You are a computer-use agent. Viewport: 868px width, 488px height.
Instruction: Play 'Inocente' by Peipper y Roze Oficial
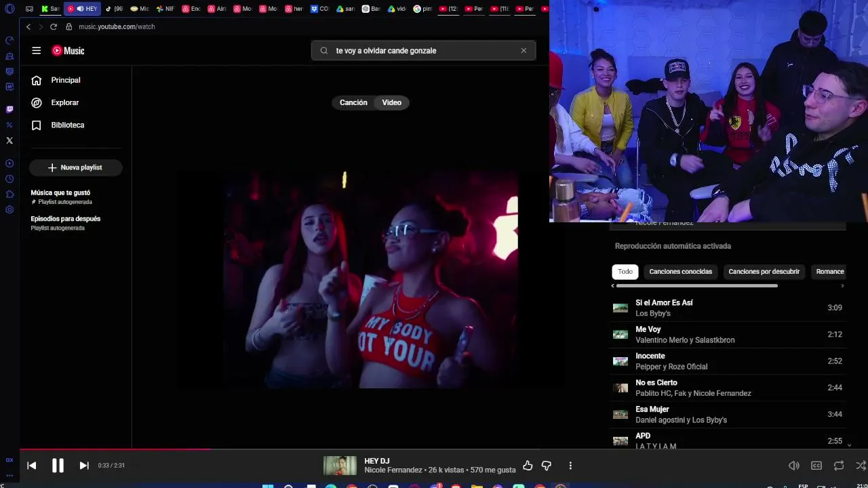[x=728, y=361]
